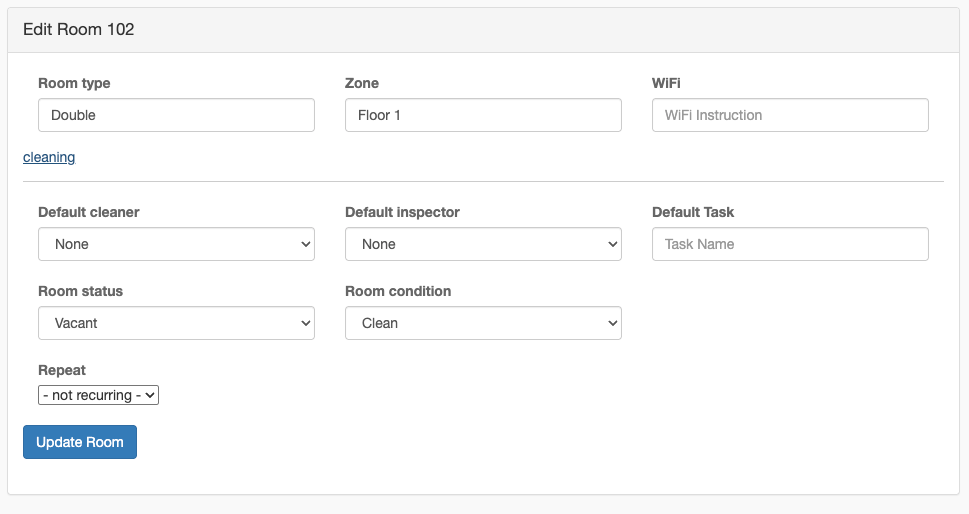Click the WiFi label above the input
The image size is (969, 514).
(666, 83)
